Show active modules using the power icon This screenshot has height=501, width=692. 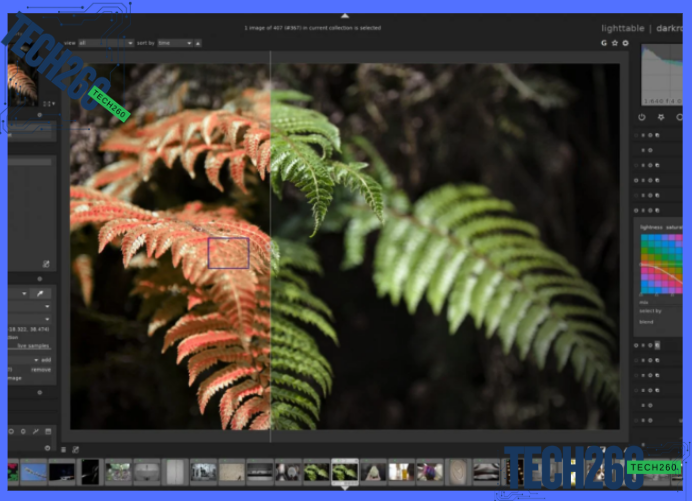[642, 117]
